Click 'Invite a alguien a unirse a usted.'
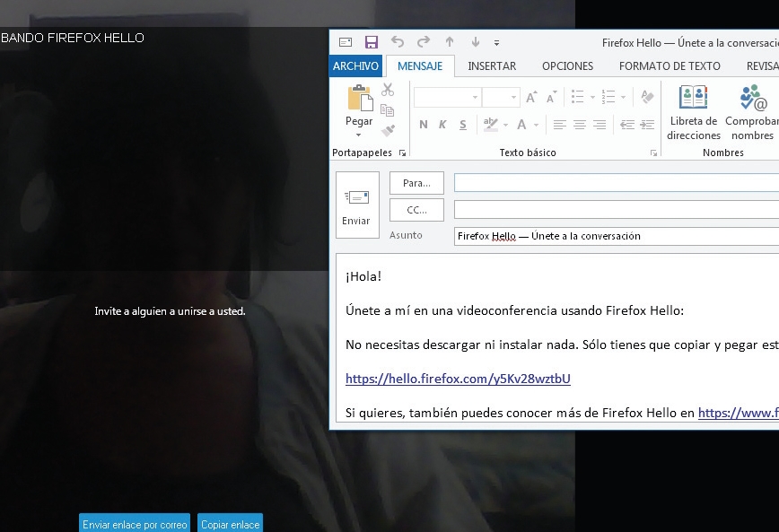The height and width of the screenshot is (532, 779). [170, 311]
